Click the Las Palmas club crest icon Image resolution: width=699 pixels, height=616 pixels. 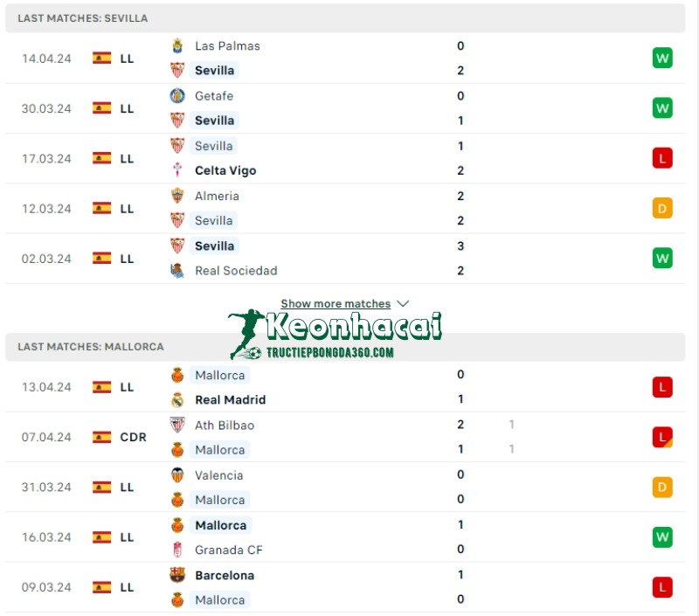click(177, 45)
